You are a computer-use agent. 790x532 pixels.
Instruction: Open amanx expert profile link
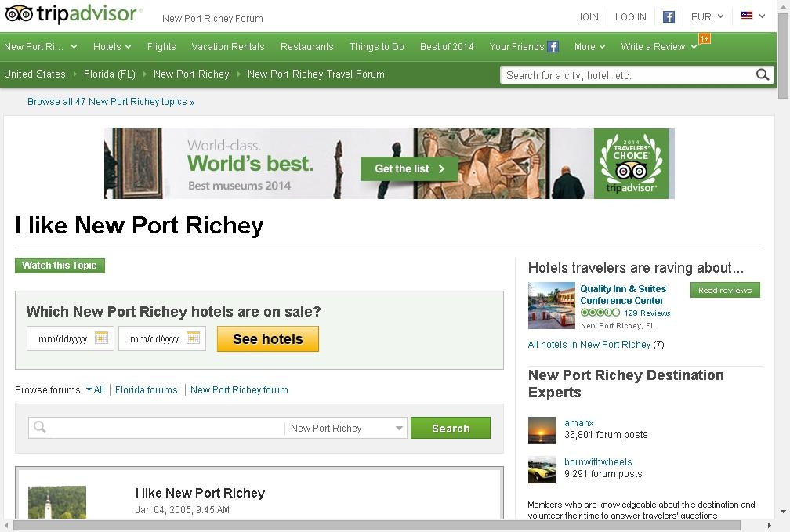[579, 422]
